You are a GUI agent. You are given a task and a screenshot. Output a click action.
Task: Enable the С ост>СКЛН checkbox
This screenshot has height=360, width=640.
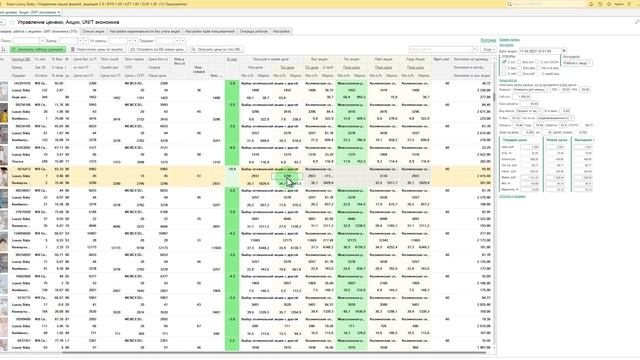(537, 62)
